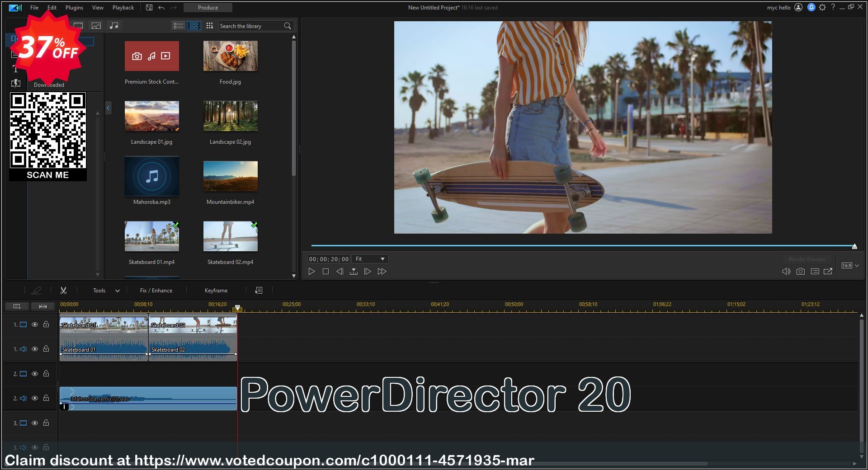Select the Mahoroba.mp3 audio clip

[x=152, y=176]
